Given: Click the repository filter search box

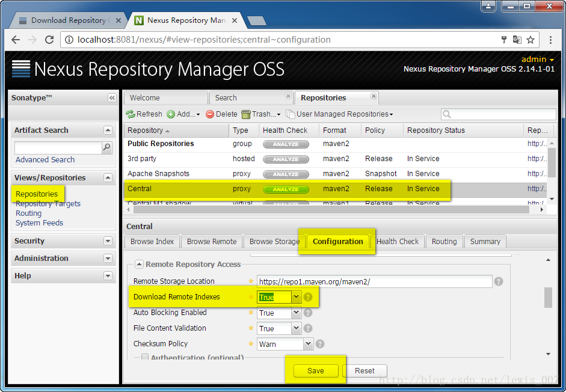Looking at the screenshot, I should [x=499, y=114].
